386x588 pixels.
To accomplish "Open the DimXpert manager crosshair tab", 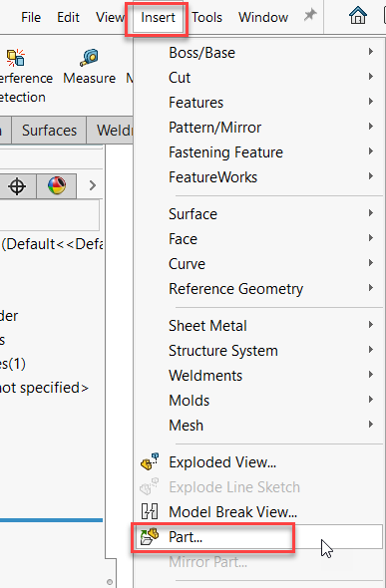I will point(17,186).
